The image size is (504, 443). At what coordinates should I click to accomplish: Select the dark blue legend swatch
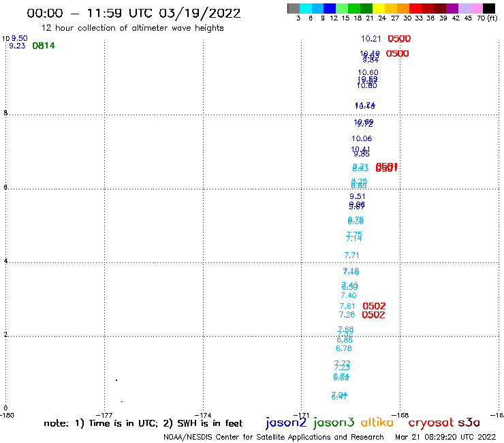pyautogui.click(x=330, y=8)
